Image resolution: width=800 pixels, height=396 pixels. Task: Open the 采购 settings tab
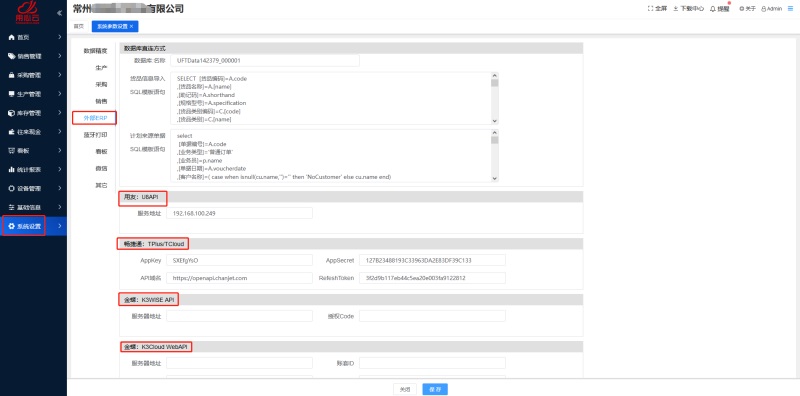click(x=101, y=85)
